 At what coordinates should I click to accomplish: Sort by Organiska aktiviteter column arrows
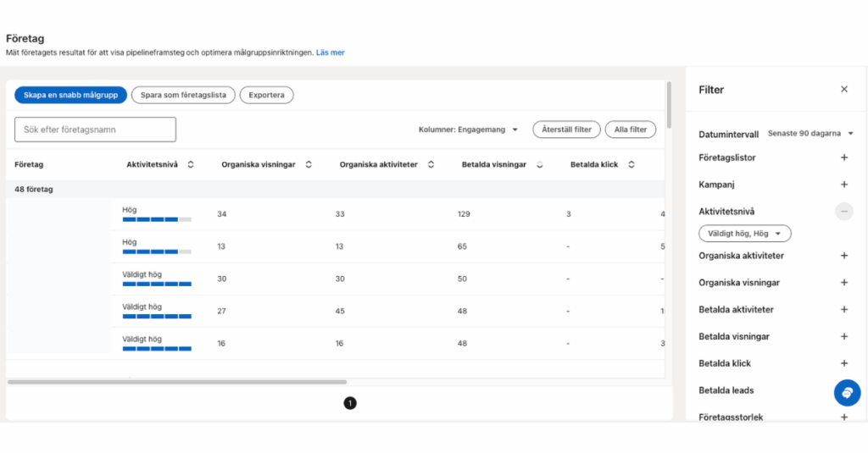point(431,164)
